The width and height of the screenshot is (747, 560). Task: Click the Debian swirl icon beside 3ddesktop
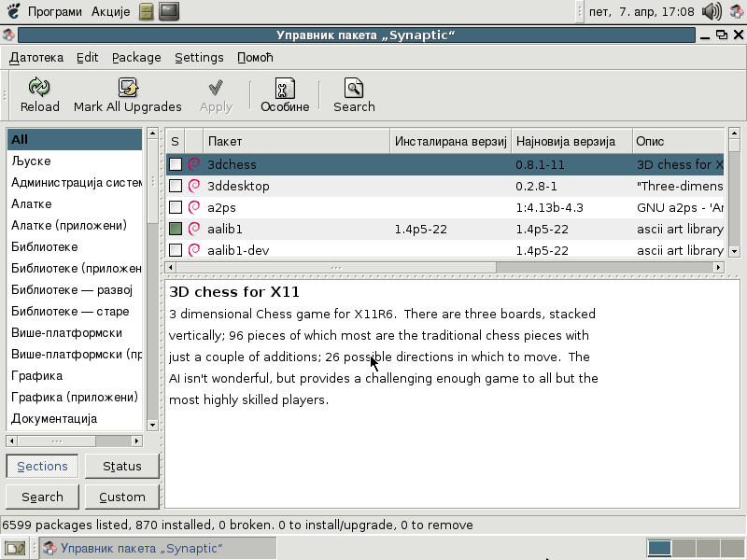tap(194, 186)
